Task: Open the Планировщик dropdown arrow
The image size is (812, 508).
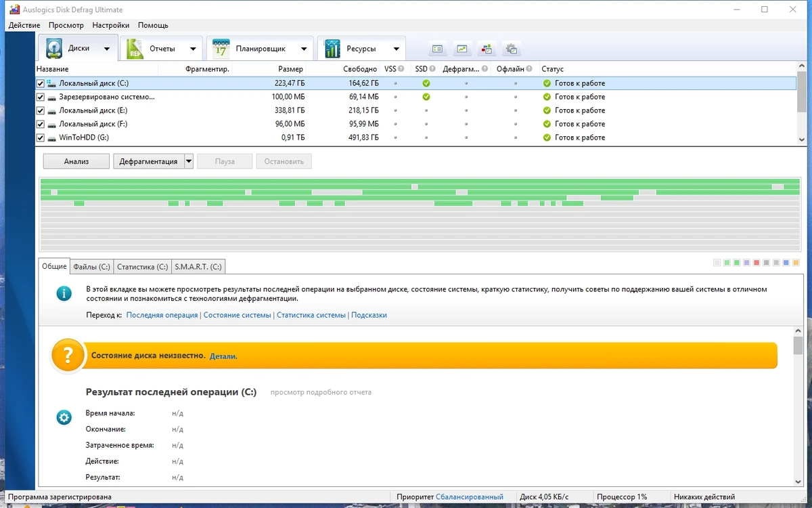Action: tap(304, 49)
